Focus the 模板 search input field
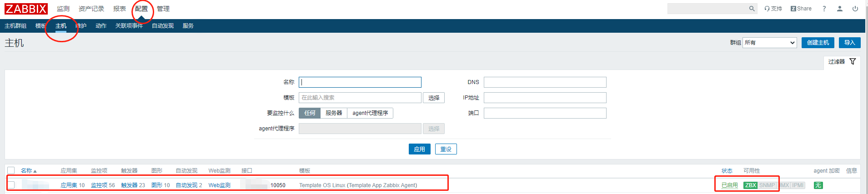This screenshot has width=868, height=194. [x=360, y=98]
